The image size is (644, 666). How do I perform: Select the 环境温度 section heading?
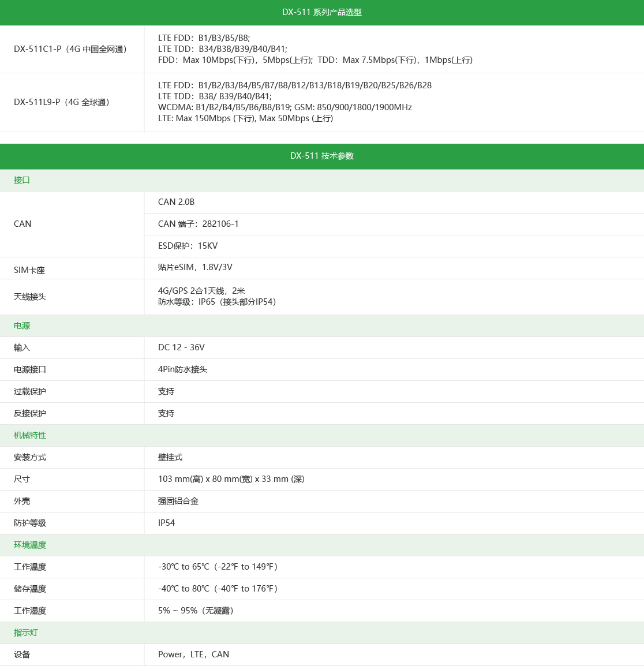coord(30,545)
